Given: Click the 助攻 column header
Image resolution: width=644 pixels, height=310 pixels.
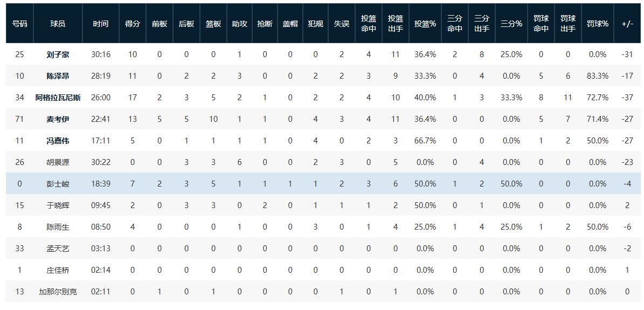Looking at the screenshot, I should [240, 24].
